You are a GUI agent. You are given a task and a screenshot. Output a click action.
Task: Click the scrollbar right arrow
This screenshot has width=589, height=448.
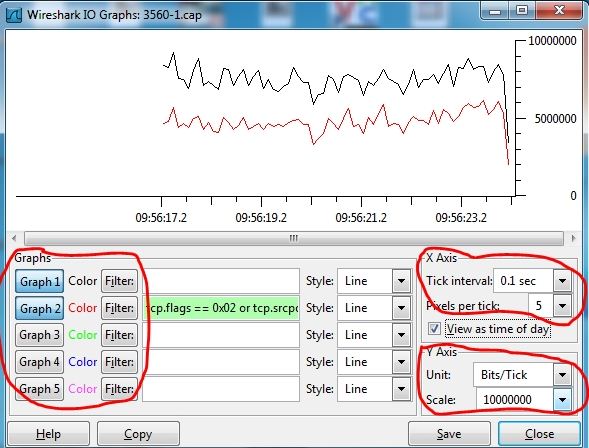coord(573,238)
